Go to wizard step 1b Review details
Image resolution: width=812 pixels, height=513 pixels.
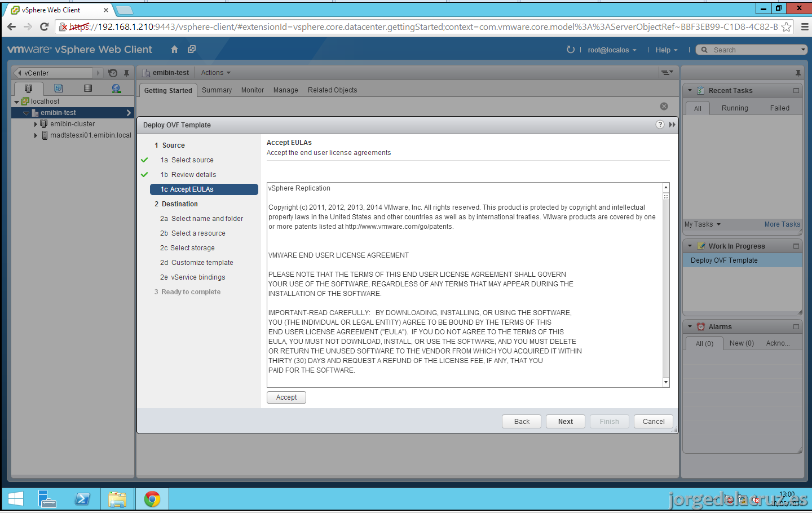click(x=188, y=175)
